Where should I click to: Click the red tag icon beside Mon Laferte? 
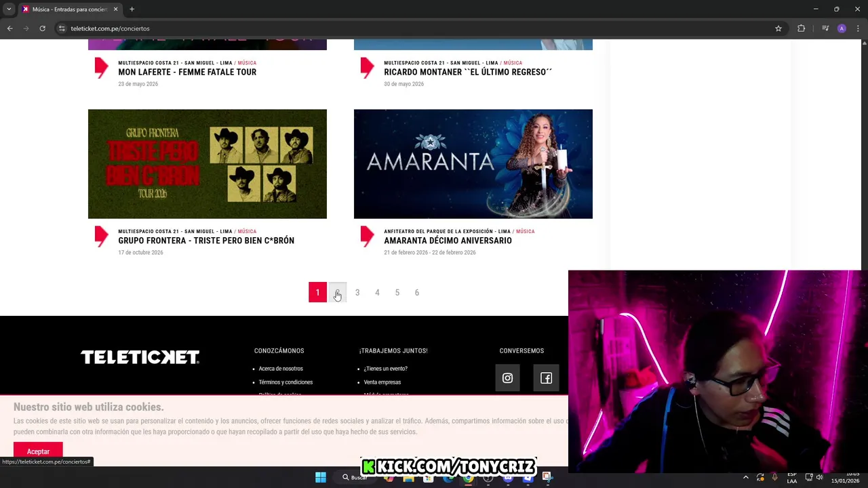(101, 68)
